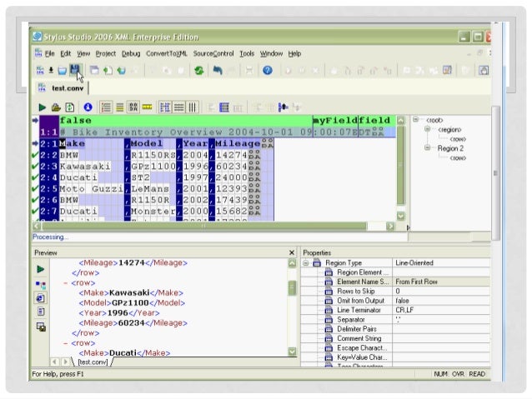Collapse the region node in schema tree
Viewport: 532px width, 399px height.
coord(428,129)
